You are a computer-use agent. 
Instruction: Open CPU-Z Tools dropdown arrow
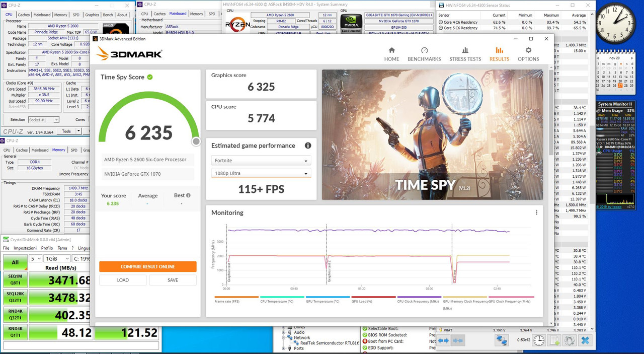coord(79,131)
